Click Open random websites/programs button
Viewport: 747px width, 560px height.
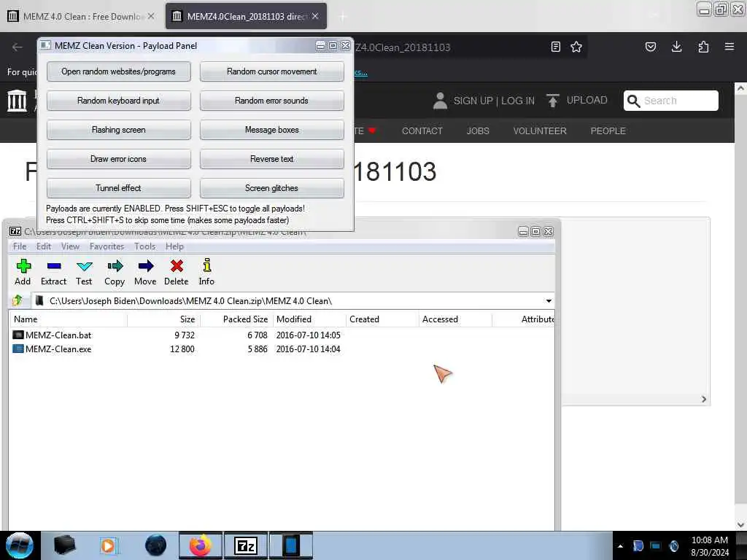119,71
